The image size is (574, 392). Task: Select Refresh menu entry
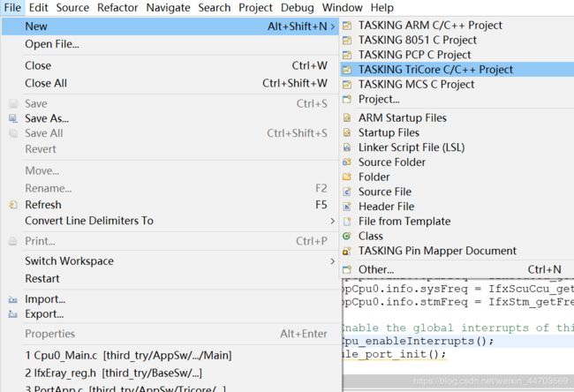171,205
